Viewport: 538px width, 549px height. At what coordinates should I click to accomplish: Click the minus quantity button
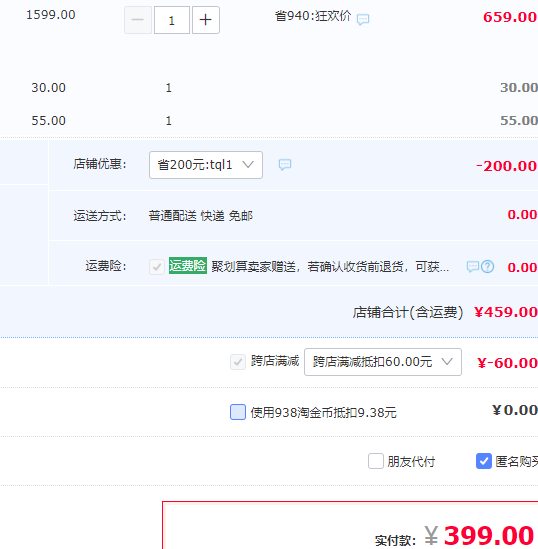click(x=138, y=20)
